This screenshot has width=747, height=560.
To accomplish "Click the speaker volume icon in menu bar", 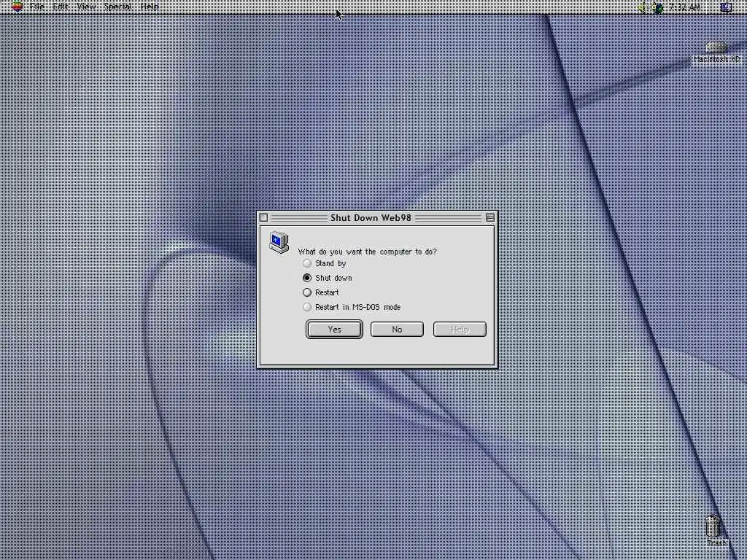I will [x=642, y=7].
